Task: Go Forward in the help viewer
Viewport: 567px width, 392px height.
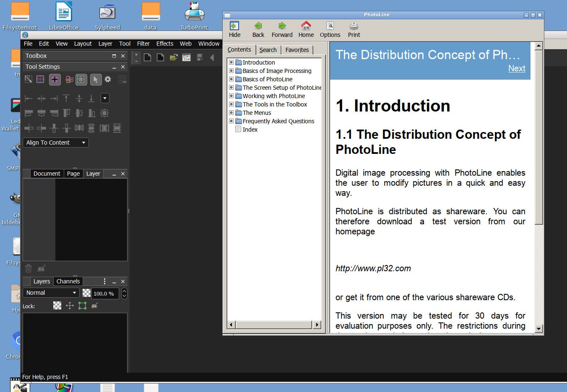Action: 282,30
